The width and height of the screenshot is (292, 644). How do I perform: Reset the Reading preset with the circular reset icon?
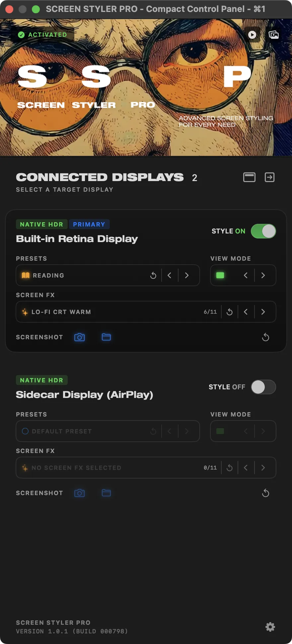point(153,275)
